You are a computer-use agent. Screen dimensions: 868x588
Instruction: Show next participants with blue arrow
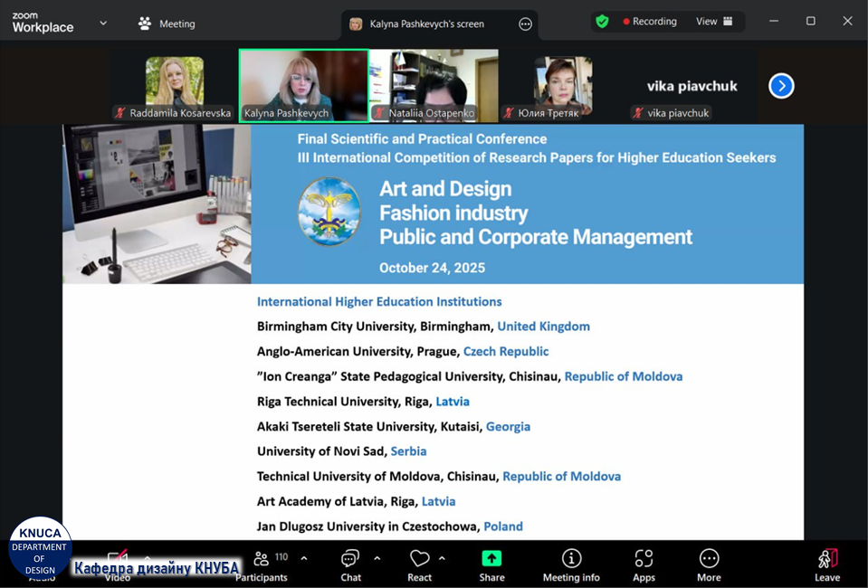tap(781, 86)
